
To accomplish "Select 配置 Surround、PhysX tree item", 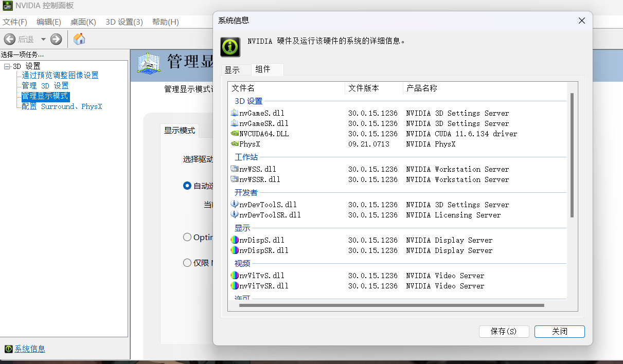I will click(62, 106).
